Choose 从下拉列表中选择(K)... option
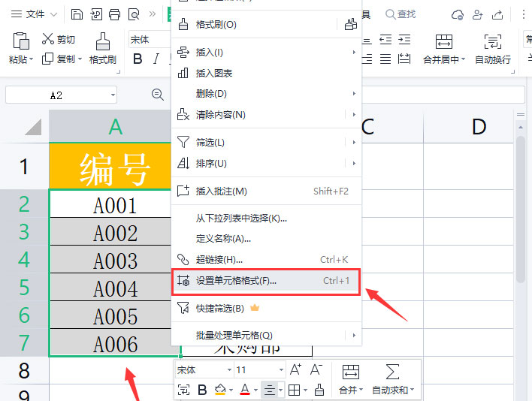The height and width of the screenshot is (401, 532). click(266, 219)
